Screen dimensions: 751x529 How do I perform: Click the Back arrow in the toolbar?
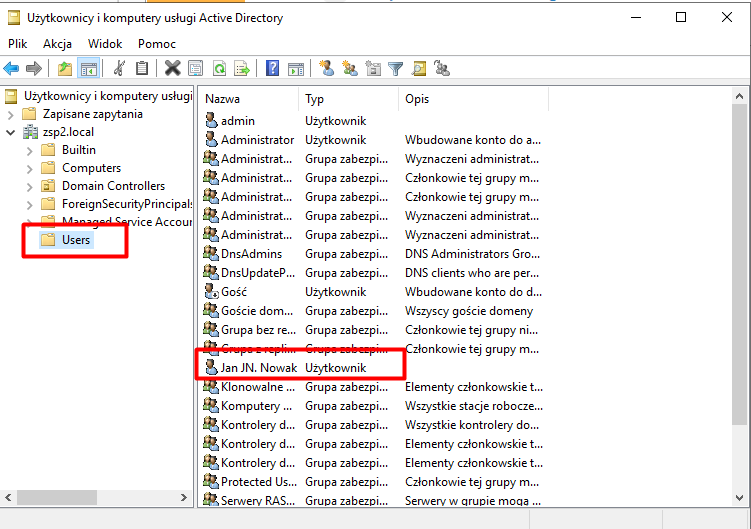(12, 68)
